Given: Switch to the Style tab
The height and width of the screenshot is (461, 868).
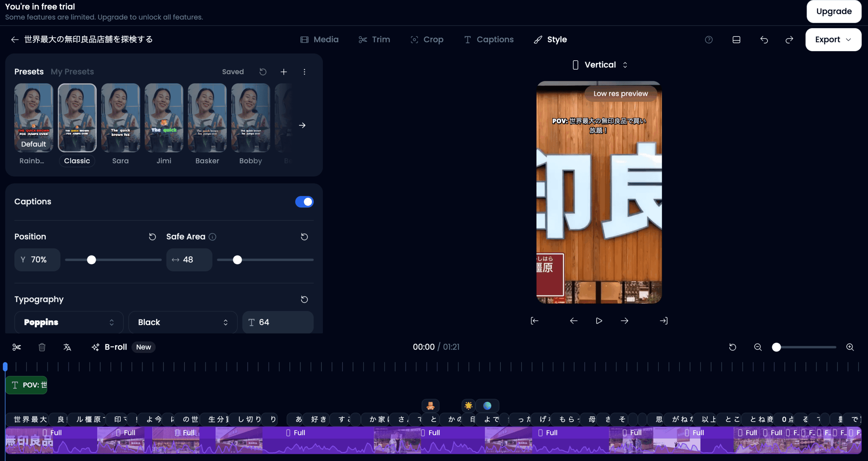Looking at the screenshot, I should click(550, 40).
